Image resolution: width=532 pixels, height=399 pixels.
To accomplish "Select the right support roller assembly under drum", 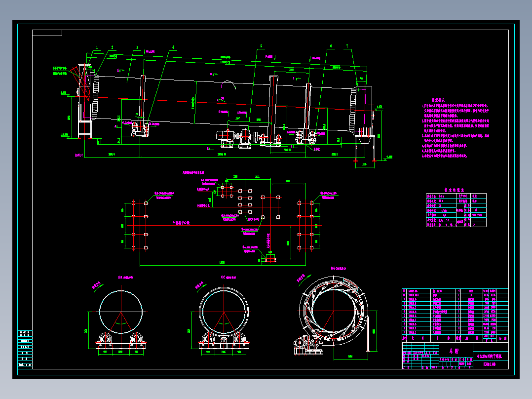I will pos(306,137).
